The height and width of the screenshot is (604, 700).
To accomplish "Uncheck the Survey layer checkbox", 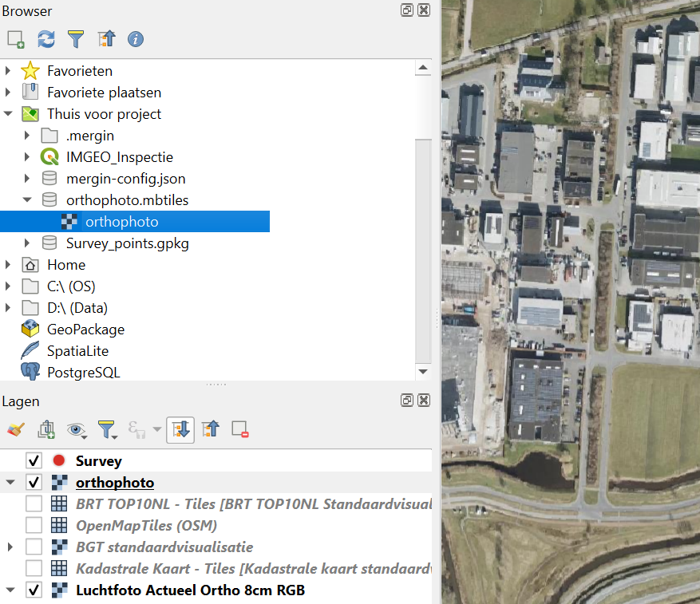I will pyautogui.click(x=34, y=461).
